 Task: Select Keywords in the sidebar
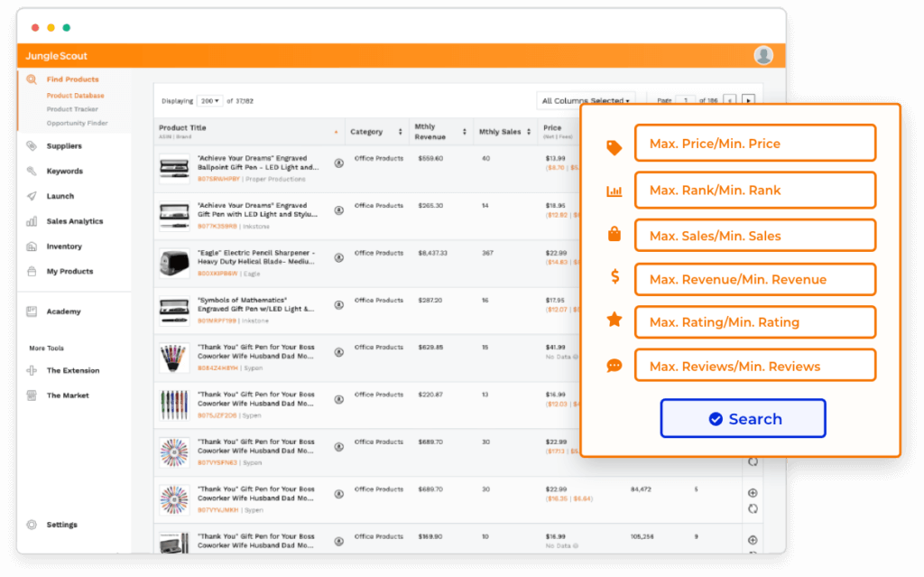65,171
